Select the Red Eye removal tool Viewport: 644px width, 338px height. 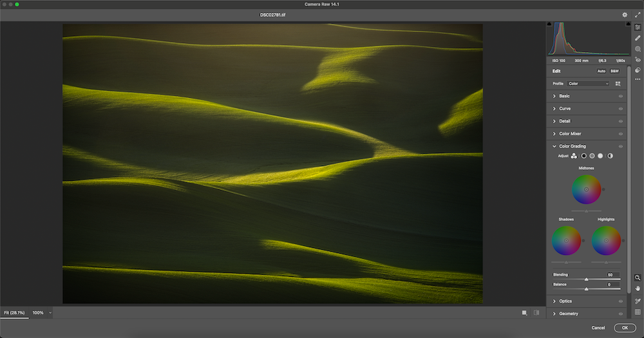[x=638, y=59]
